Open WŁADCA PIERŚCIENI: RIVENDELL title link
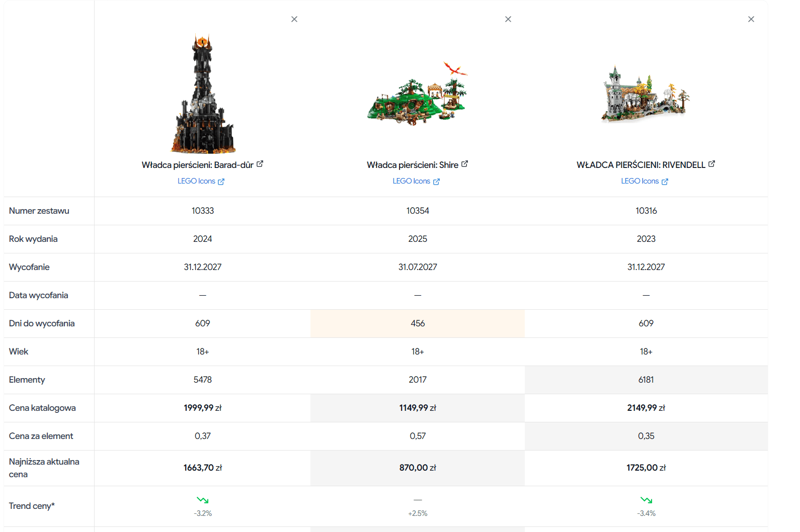This screenshot has width=800, height=532. click(x=641, y=165)
